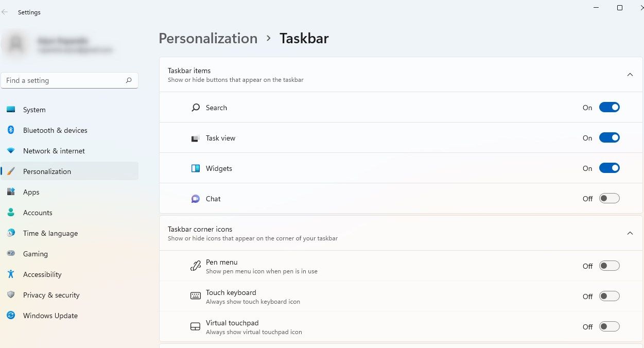Click the Bluetooth & devices icon
Screen dimensions: 644x348
[11, 130]
